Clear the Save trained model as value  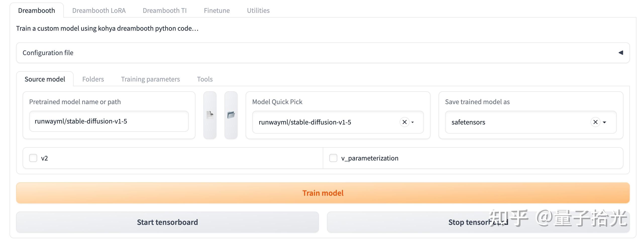[x=595, y=122]
